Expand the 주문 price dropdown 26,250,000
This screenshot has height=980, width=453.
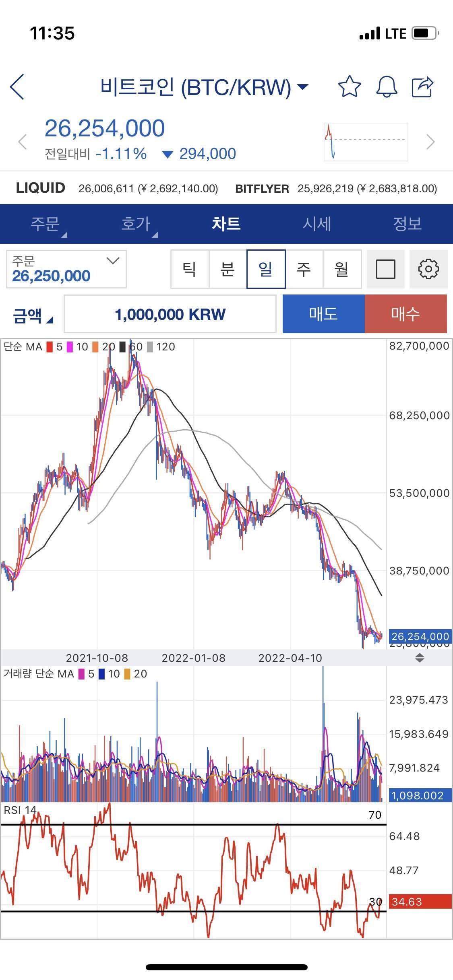coord(66,269)
